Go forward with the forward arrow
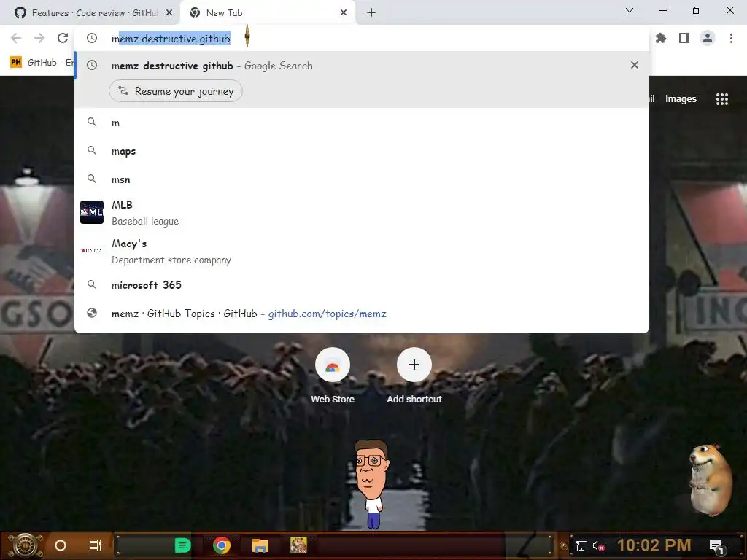This screenshot has width=747, height=560. 39,38
